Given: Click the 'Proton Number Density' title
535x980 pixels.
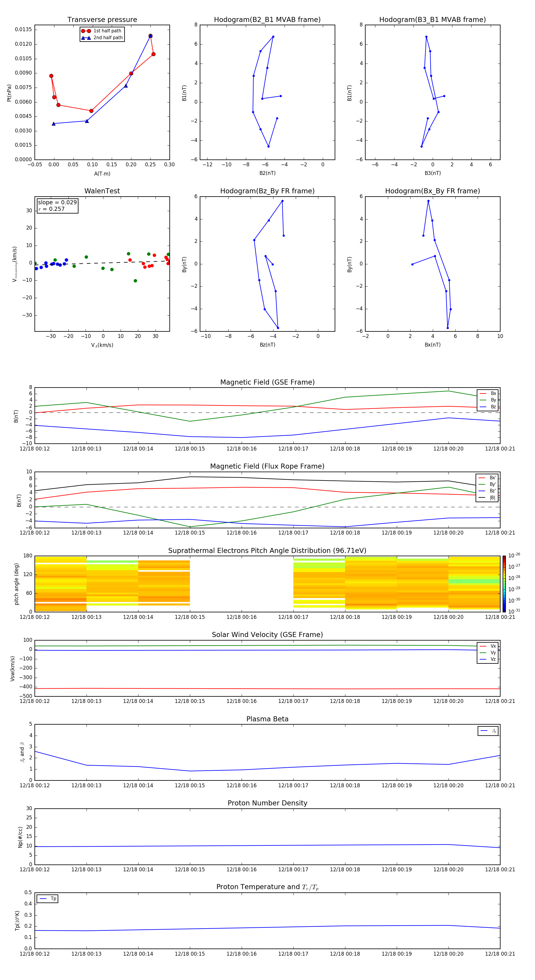Looking at the screenshot, I should pos(267,804).
